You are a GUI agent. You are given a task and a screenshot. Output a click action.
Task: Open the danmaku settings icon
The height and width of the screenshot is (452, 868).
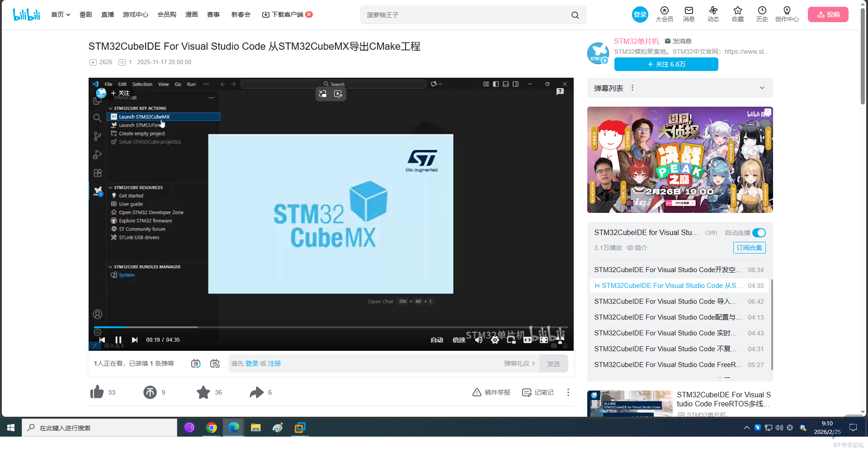pos(215,363)
